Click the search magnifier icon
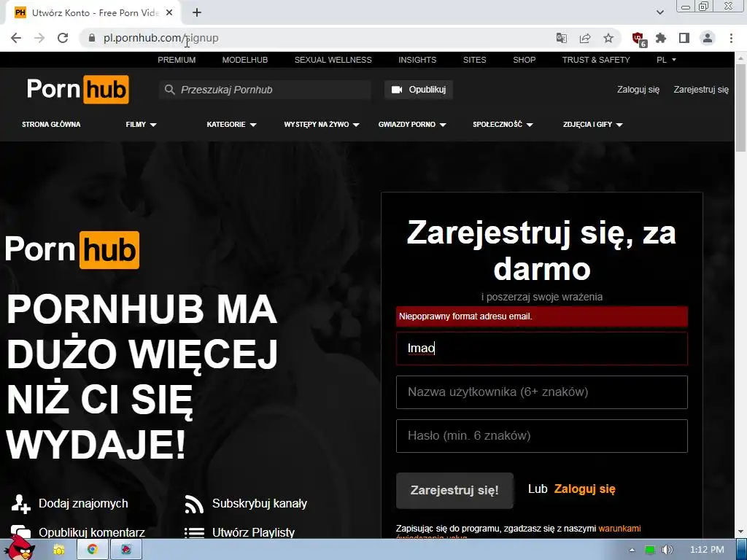Viewport: 747px width, 560px height. 169,90
